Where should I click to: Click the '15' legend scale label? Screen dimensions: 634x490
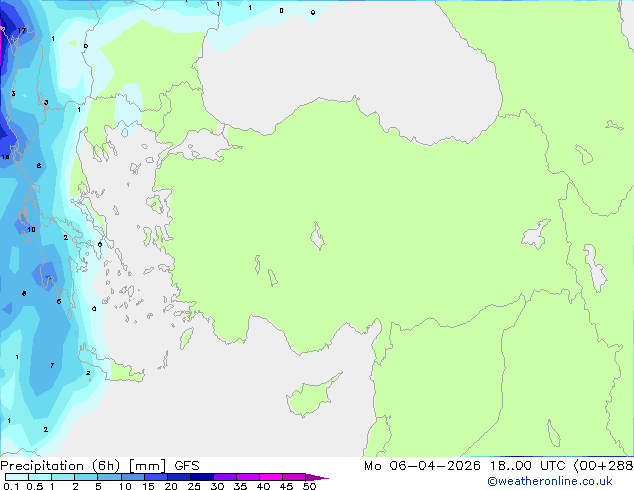[x=148, y=486]
